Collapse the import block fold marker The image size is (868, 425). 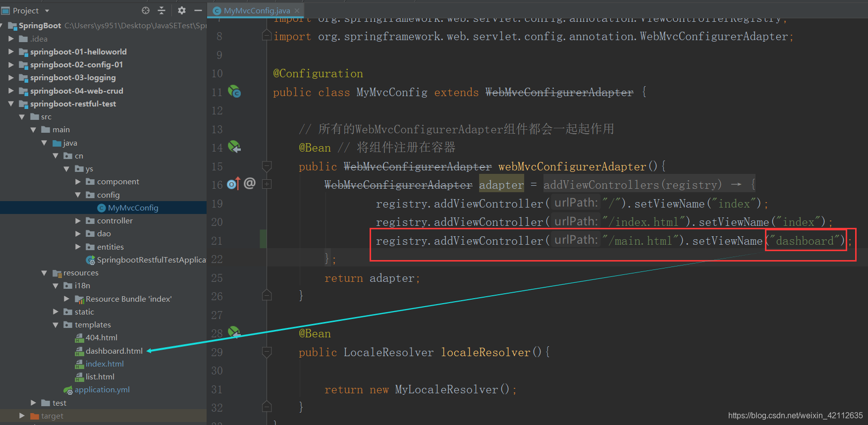(267, 36)
